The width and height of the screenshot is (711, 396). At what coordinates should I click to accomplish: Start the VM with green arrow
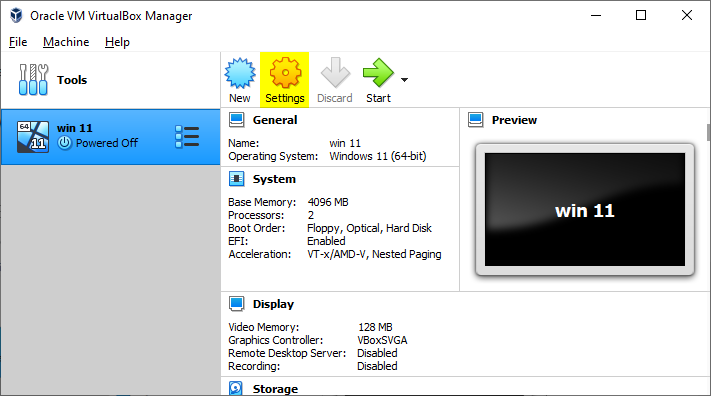pos(378,73)
